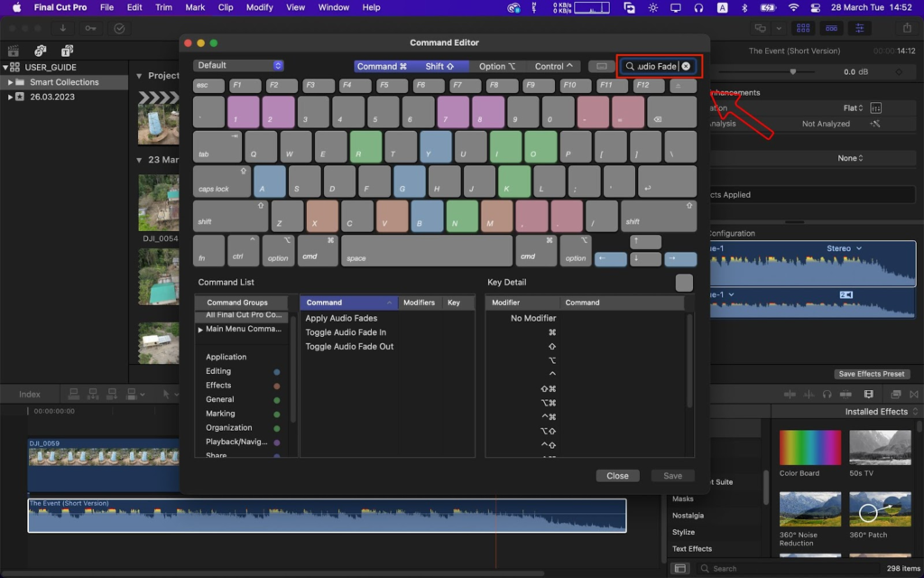Select Toggle Audio Fade Out command
Viewport: 924px width, 578px height.
pyautogui.click(x=349, y=346)
